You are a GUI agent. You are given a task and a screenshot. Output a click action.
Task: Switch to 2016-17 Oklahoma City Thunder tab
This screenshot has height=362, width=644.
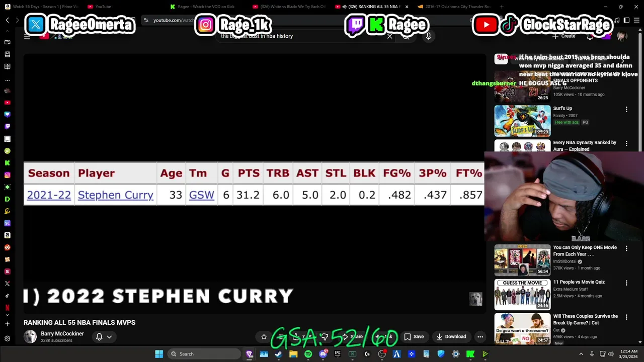tap(454, 7)
